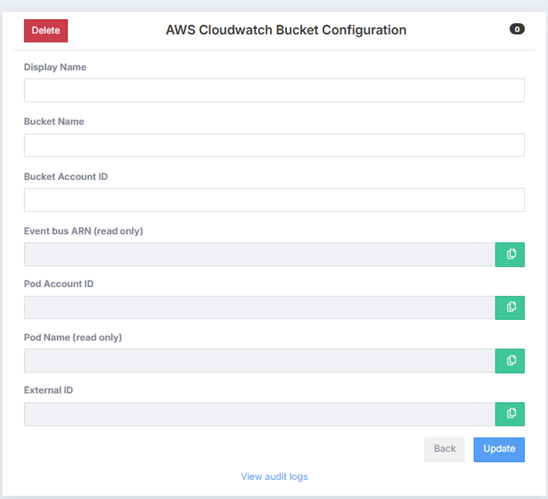The width and height of the screenshot is (548, 499).
Task: Focus the Bucket Account ID input field
Action: 274,200
